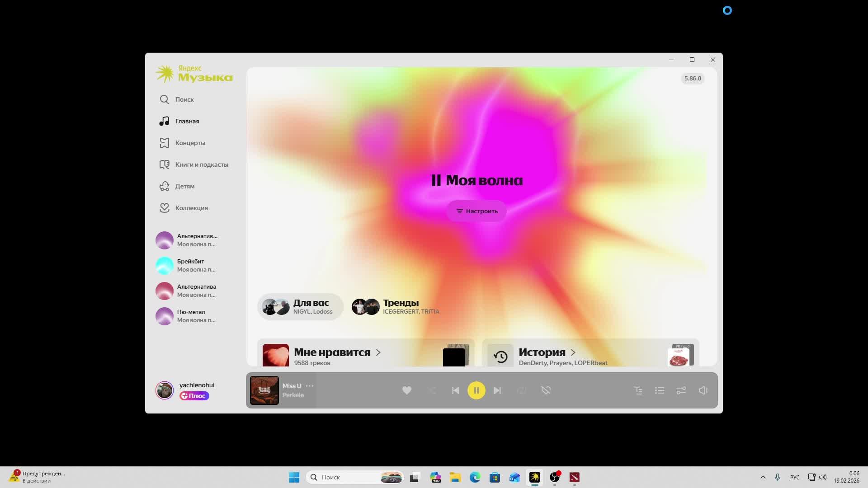This screenshot has width=868, height=488.
Task: Show the playback queue list
Action: 660,390
